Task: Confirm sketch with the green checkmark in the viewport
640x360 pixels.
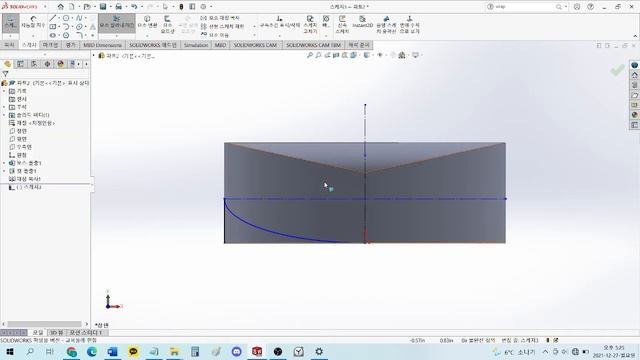Action: [x=617, y=70]
